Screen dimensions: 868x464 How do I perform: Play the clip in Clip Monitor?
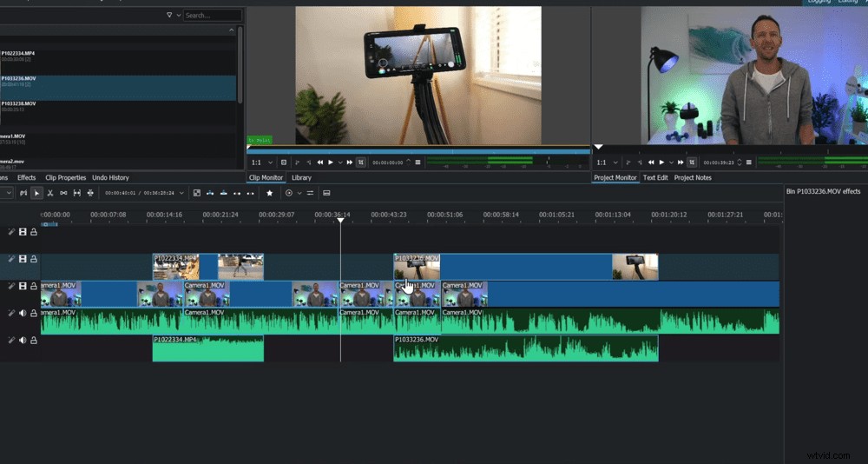coord(331,162)
